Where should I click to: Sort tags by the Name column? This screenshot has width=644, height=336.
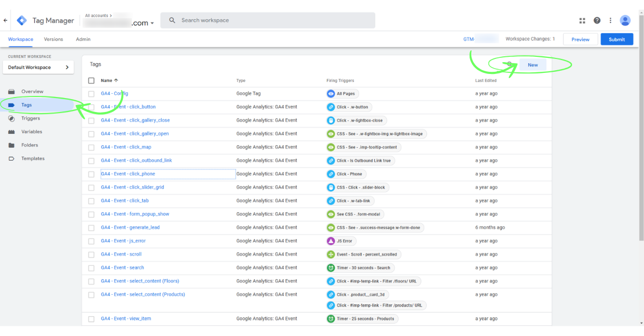[x=109, y=80]
